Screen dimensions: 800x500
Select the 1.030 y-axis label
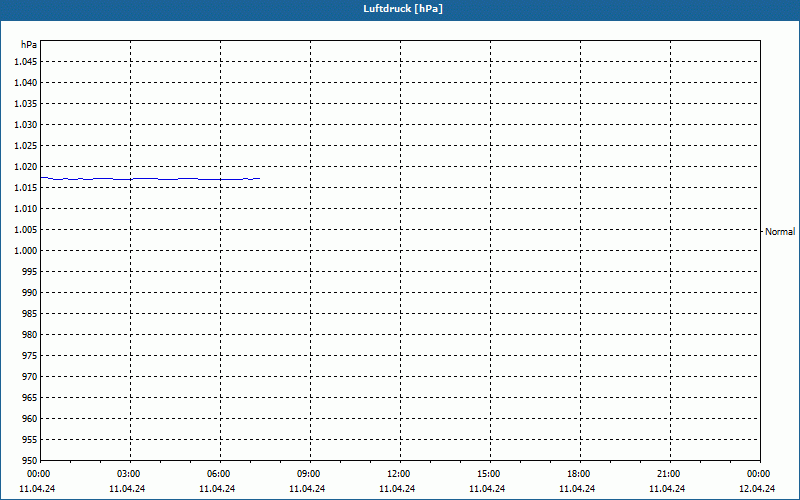pyautogui.click(x=26, y=124)
